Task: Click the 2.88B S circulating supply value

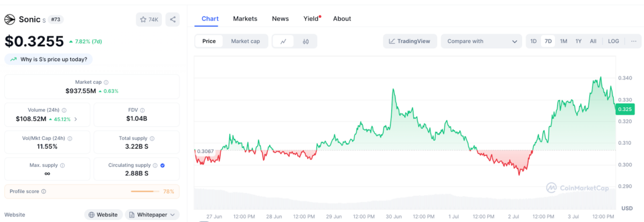Action: pyautogui.click(x=136, y=174)
